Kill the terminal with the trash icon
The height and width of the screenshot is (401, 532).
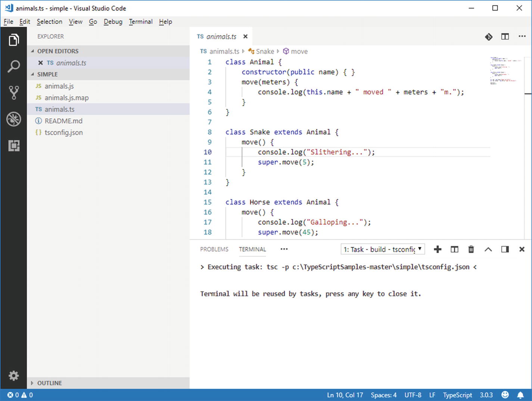(471, 249)
